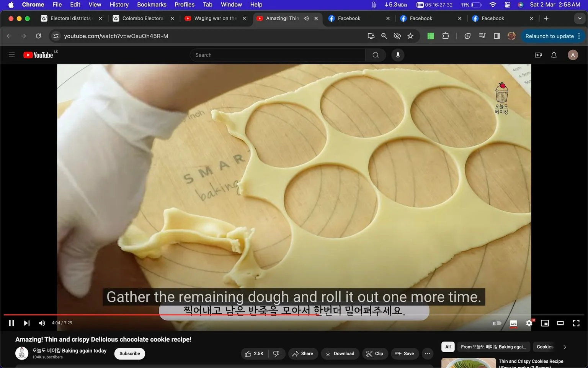
Task: Toggle subtitles closed captions button
Action: pos(513,323)
